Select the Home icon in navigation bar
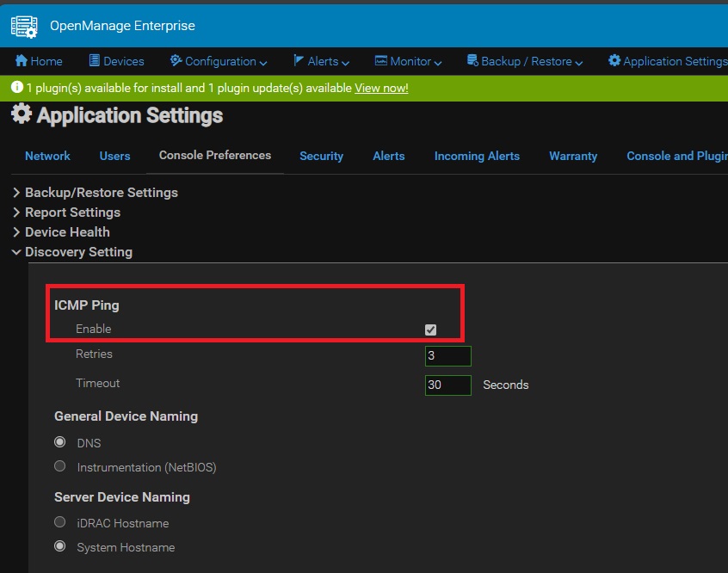Viewport: 728px width, 573px height. (20, 61)
